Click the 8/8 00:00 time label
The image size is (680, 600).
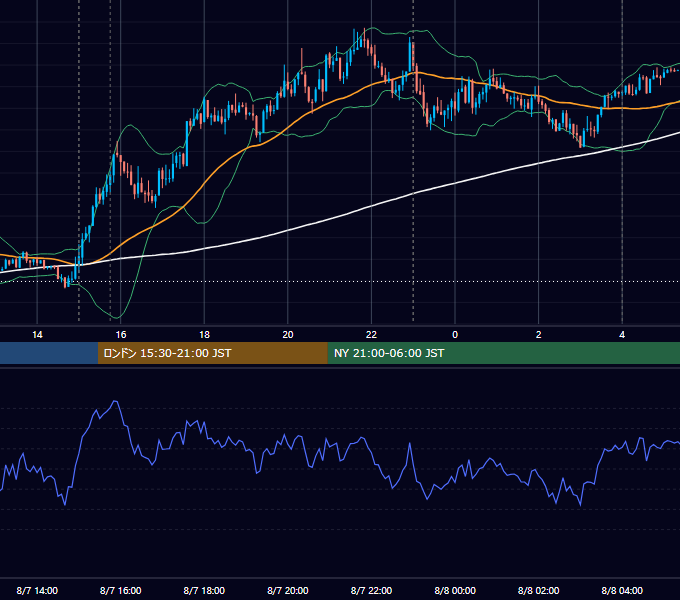(x=455, y=590)
